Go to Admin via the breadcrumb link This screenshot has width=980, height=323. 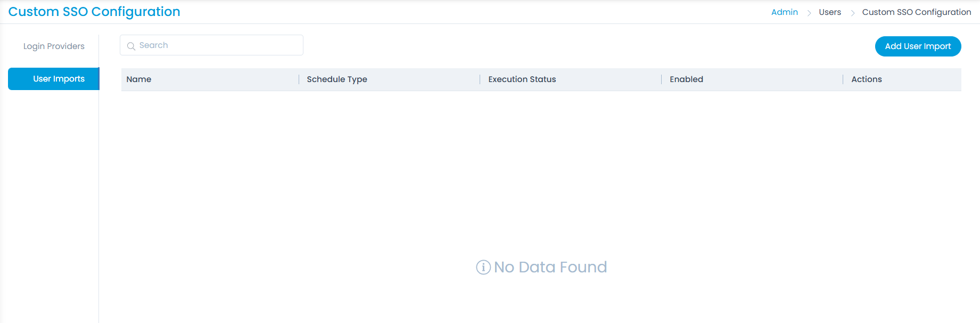click(784, 12)
